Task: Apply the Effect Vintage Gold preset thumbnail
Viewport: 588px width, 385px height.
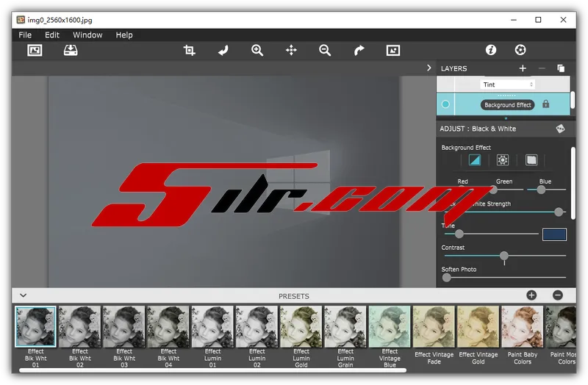Action: click(478, 327)
